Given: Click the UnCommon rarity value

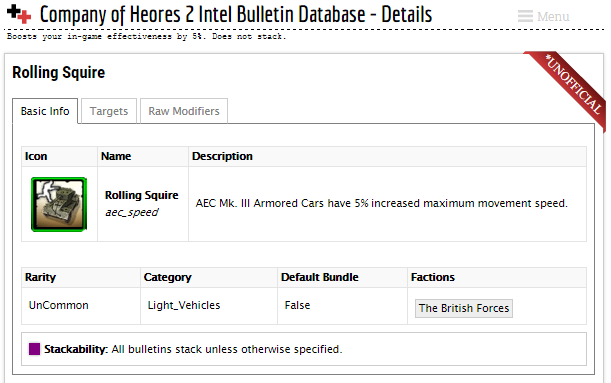Looking at the screenshot, I should [58, 305].
